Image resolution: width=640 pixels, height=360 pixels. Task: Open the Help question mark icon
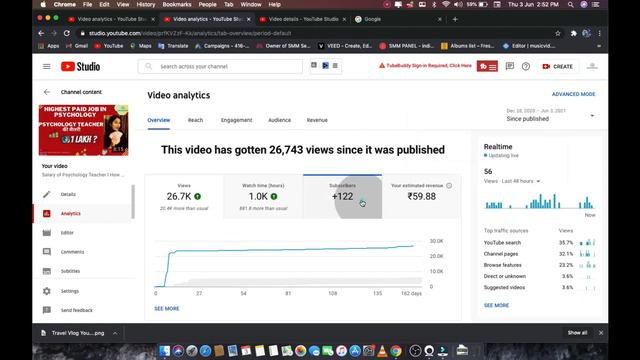coord(526,66)
